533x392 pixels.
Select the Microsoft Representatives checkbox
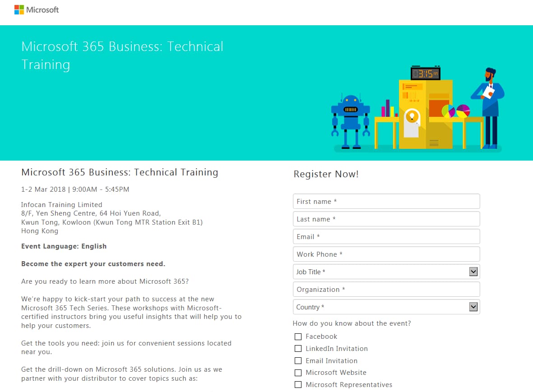pos(298,384)
